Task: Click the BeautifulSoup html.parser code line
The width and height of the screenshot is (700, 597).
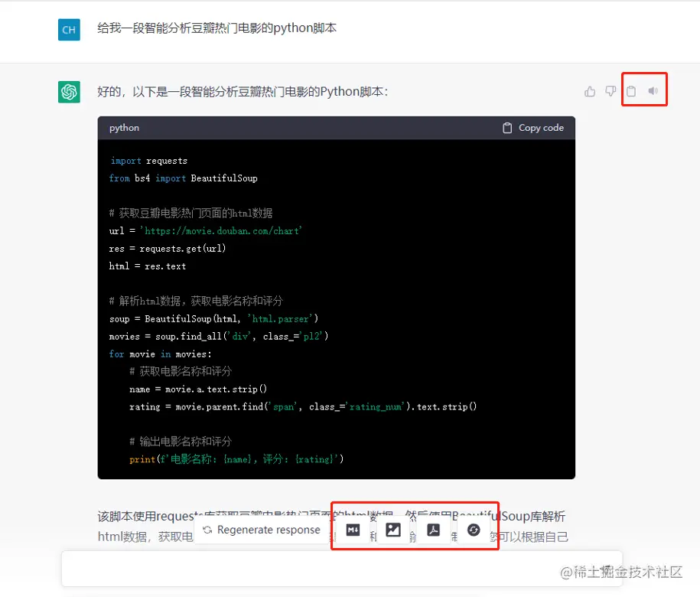Action: [214, 319]
